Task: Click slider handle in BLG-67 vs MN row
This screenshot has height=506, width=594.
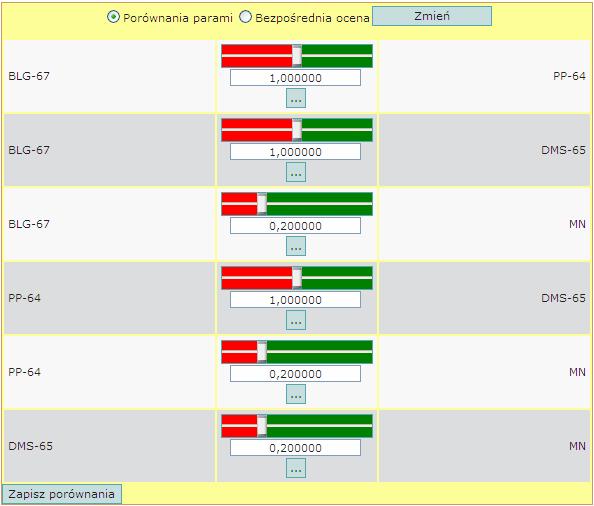Action: tap(262, 204)
